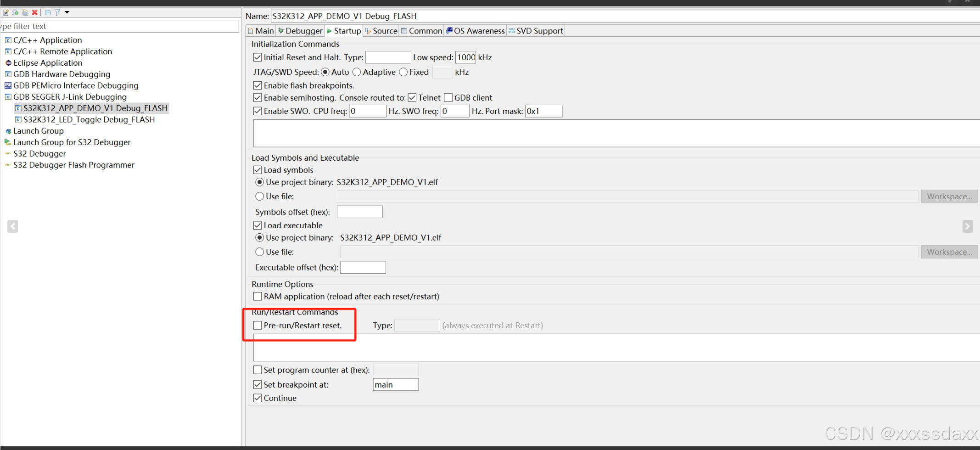Click the reset Type input field
The width and height of the screenshot is (980, 450).
[388, 57]
